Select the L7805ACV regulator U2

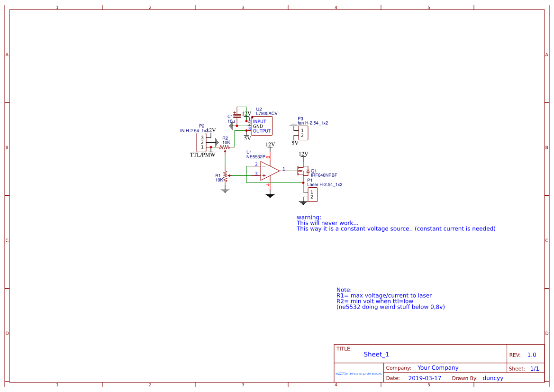(262, 126)
